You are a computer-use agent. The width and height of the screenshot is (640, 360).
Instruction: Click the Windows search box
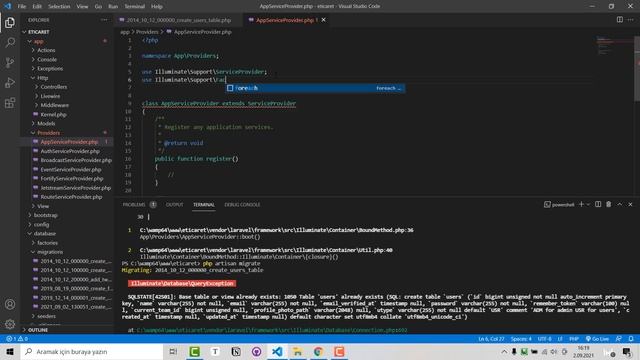(91, 351)
